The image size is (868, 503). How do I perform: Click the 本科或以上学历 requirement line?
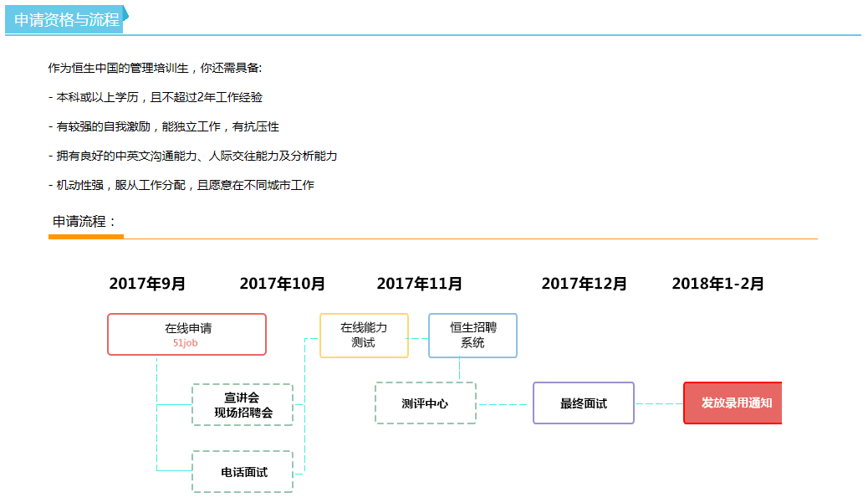point(155,97)
